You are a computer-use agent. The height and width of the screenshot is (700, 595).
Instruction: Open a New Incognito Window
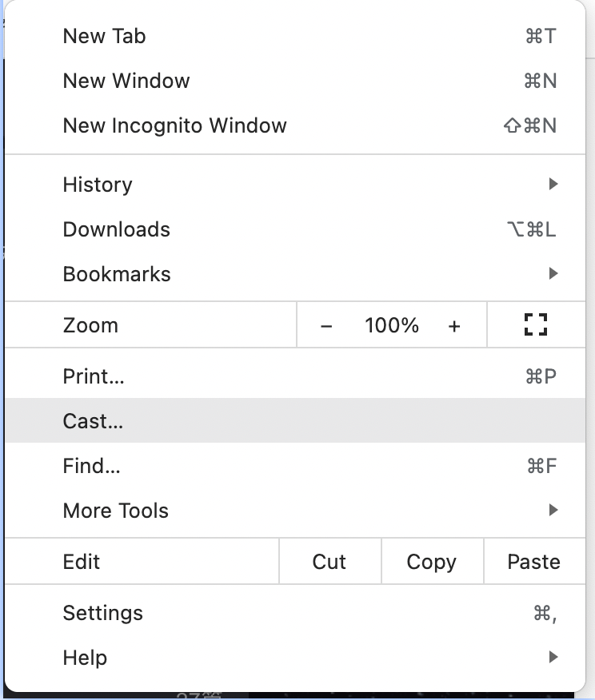(x=174, y=125)
